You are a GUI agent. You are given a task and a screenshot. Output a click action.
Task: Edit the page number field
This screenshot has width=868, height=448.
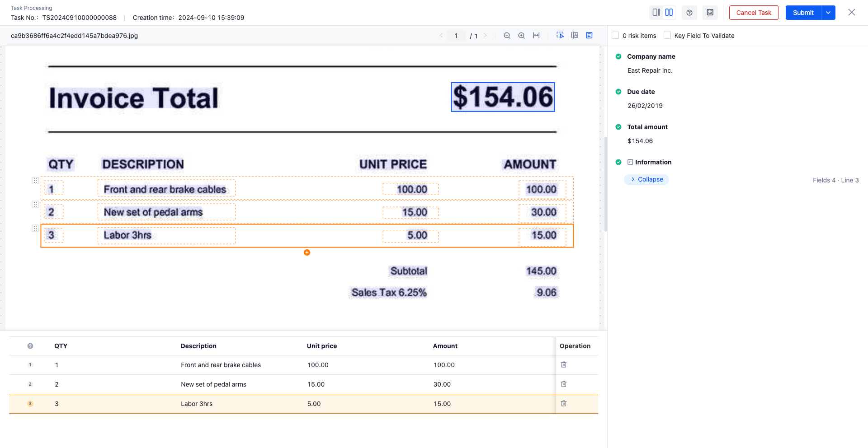pyautogui.click(x=456, y=36)
